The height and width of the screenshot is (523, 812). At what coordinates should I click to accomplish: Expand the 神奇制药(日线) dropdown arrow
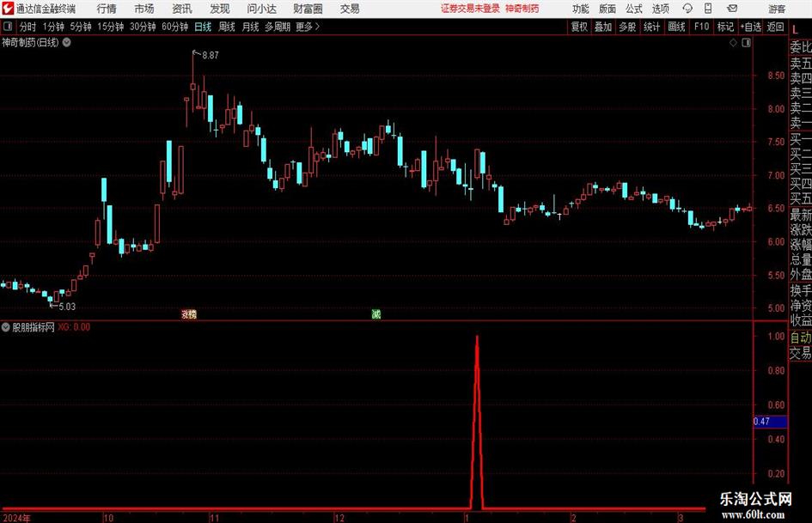[x=67, y=42]
